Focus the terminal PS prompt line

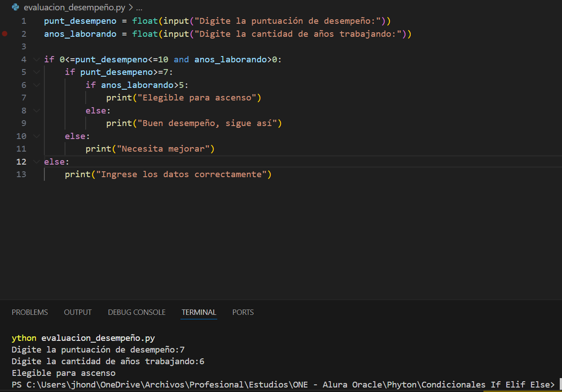(x=283, y=385)
